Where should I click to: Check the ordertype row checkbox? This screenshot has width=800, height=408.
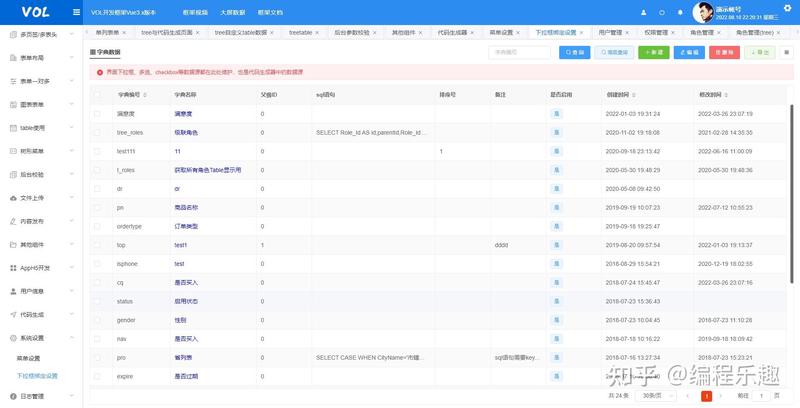click(97, 226)
